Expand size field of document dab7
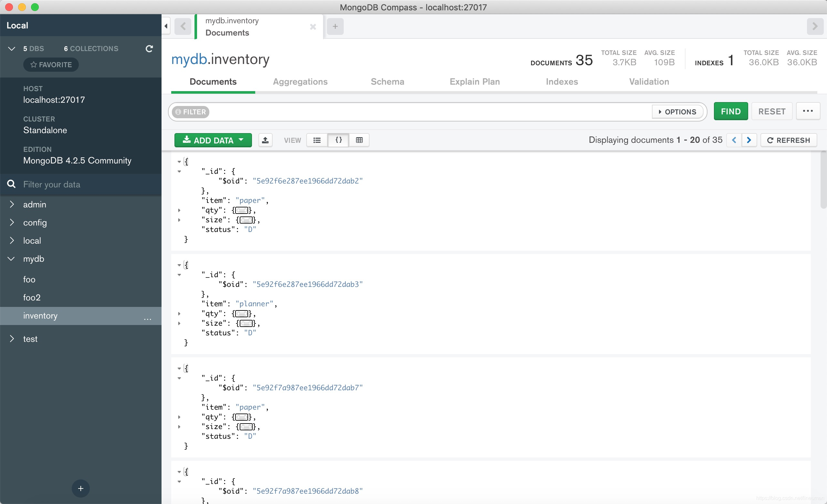Viewport: 827px width, 504px height. click(179, 427)
